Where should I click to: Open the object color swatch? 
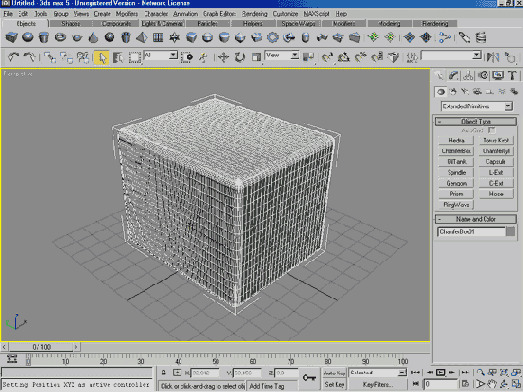(510, 232)
